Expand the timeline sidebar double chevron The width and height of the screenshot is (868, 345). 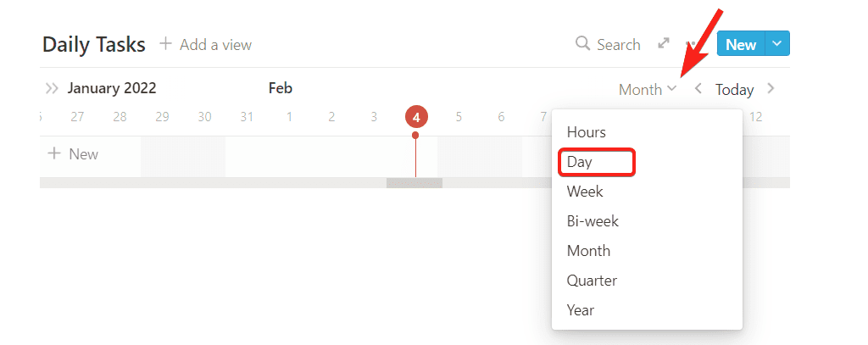[x=53, y=88]
